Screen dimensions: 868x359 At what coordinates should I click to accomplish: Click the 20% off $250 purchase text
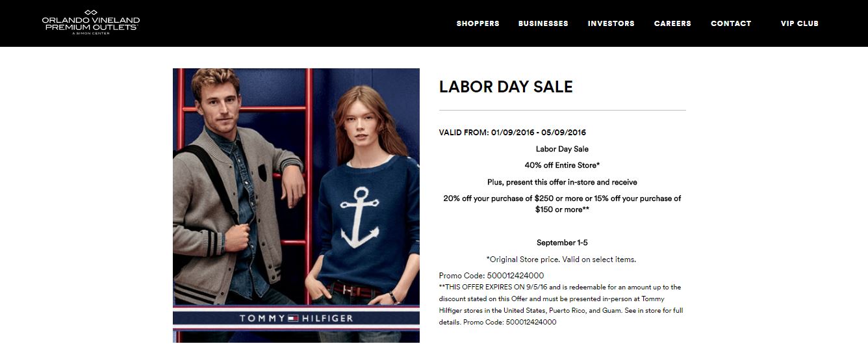[562, 204]
